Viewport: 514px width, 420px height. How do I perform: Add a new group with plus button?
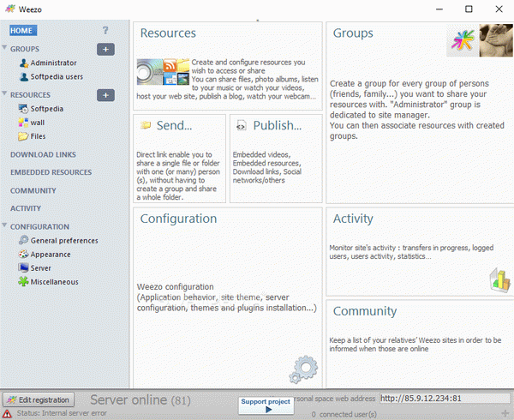pos(105,50)
